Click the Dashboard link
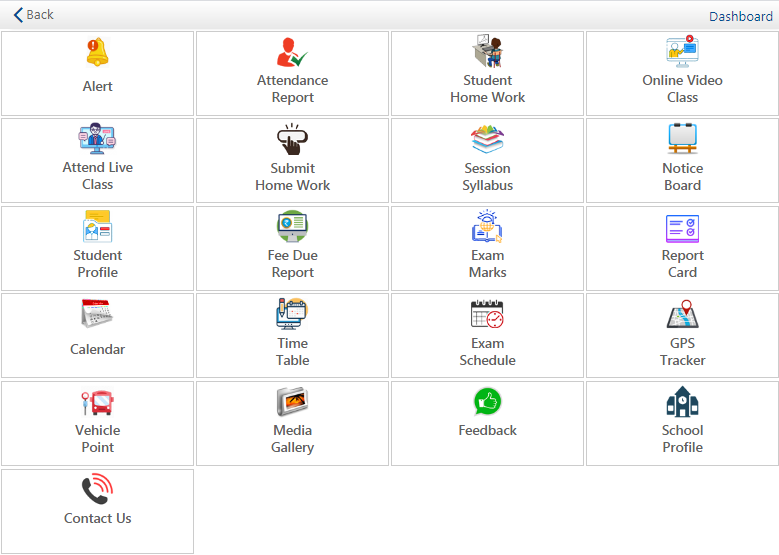This screenshot has width=779, height=555. pos(740,16)
